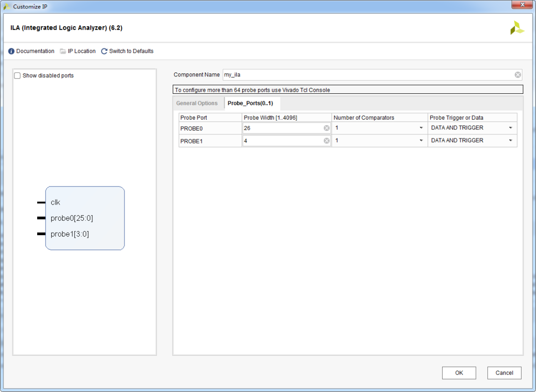The width and height of the screenshot is (536, 392).
Task: Select the PROBE1 row label
Action: point(192,141)
